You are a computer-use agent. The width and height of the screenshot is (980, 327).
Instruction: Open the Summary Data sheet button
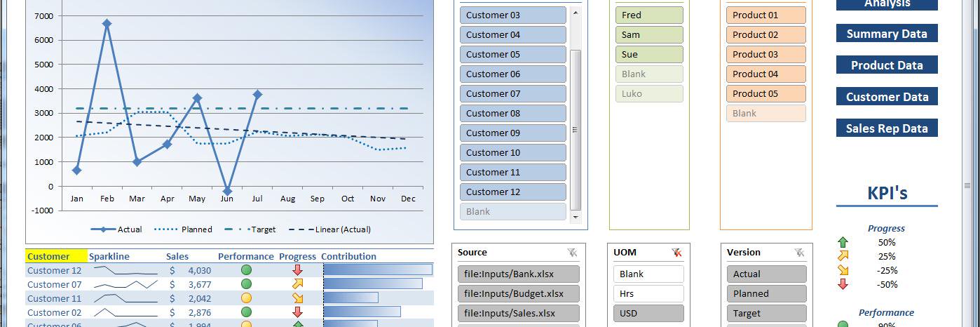(x=887, y=34)
